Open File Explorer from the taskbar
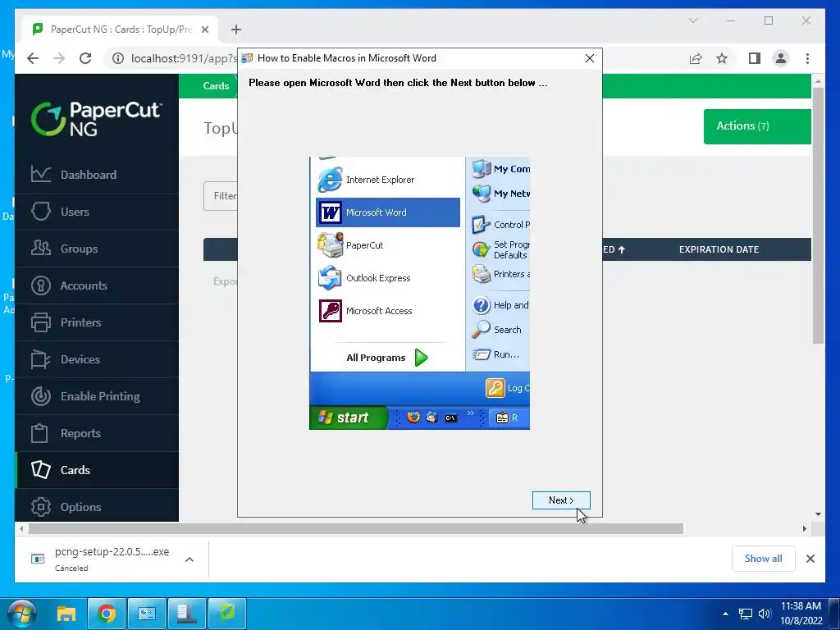The image size is (840, 630). pyautogui.click(x=66, y=614)
